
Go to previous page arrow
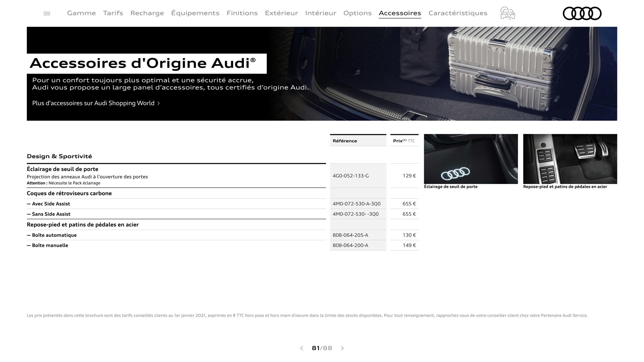pos(301,348)
